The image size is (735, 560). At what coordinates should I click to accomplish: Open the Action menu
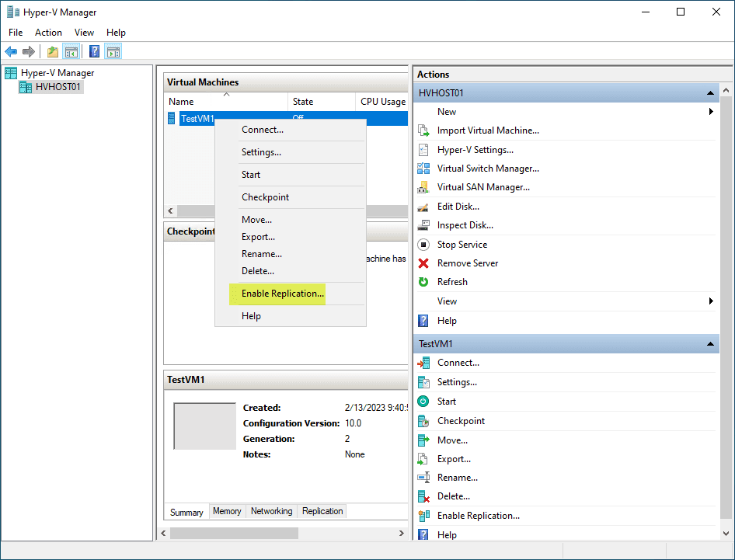tap(48, 33)
